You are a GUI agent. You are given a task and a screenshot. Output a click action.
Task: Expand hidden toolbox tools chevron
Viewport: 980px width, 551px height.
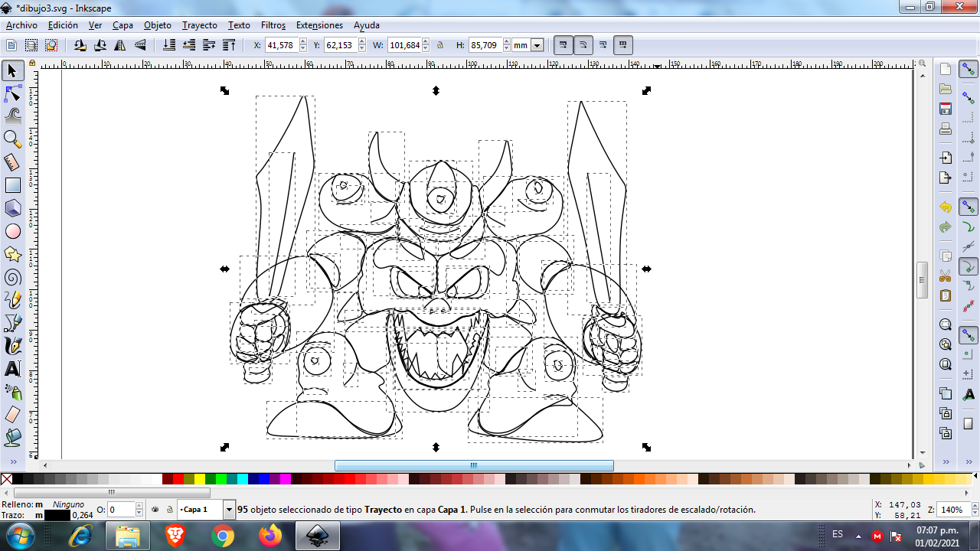point(12,461)
